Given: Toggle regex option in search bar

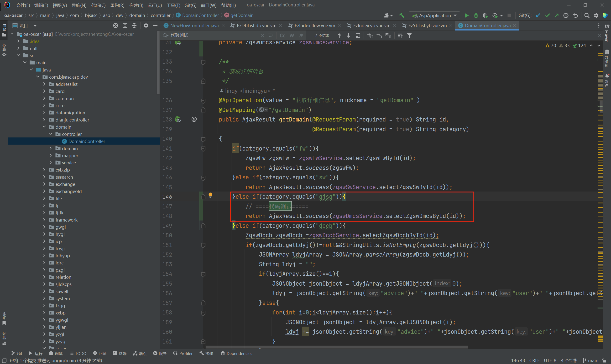Looking at the screenshot, I should pos(301,35).
